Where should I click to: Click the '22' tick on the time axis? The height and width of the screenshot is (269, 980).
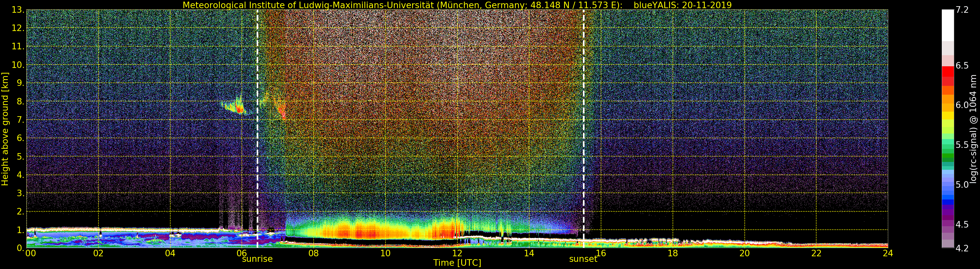tap(816, 253)
